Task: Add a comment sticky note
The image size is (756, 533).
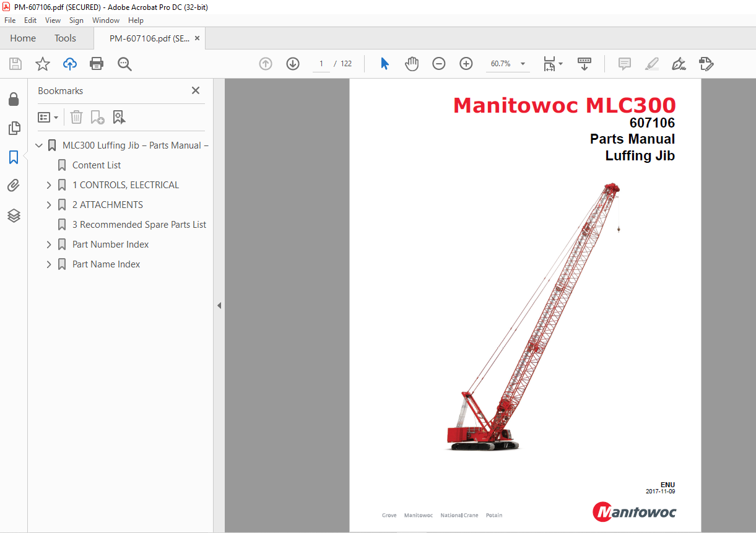Action: [x=625, y=64]
